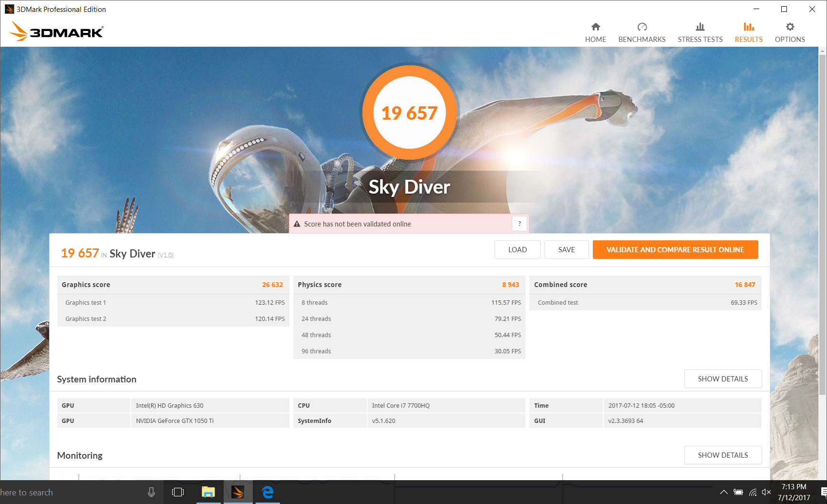
Task: Click the vertical scrollbar thumb
Action: click(822, 224)
